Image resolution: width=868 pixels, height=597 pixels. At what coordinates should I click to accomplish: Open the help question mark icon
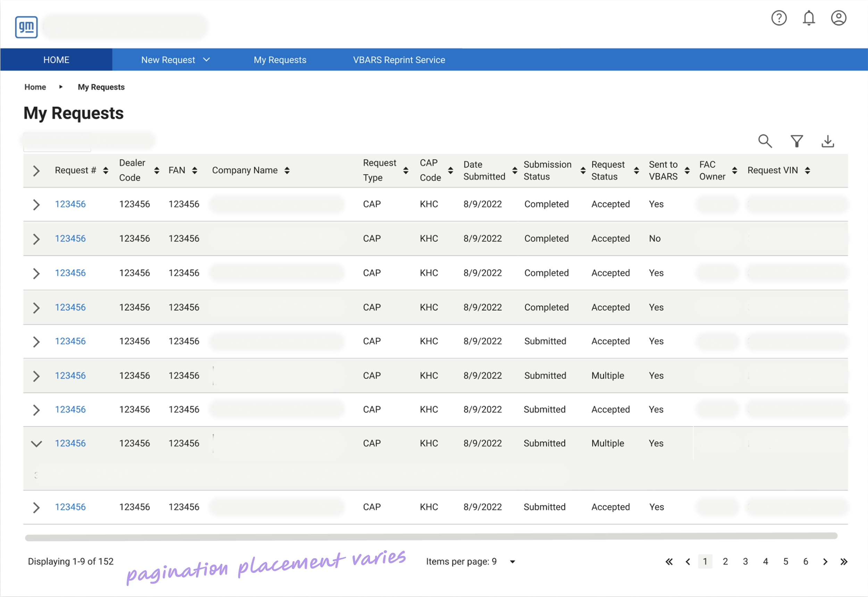click(x=778, y=18)
